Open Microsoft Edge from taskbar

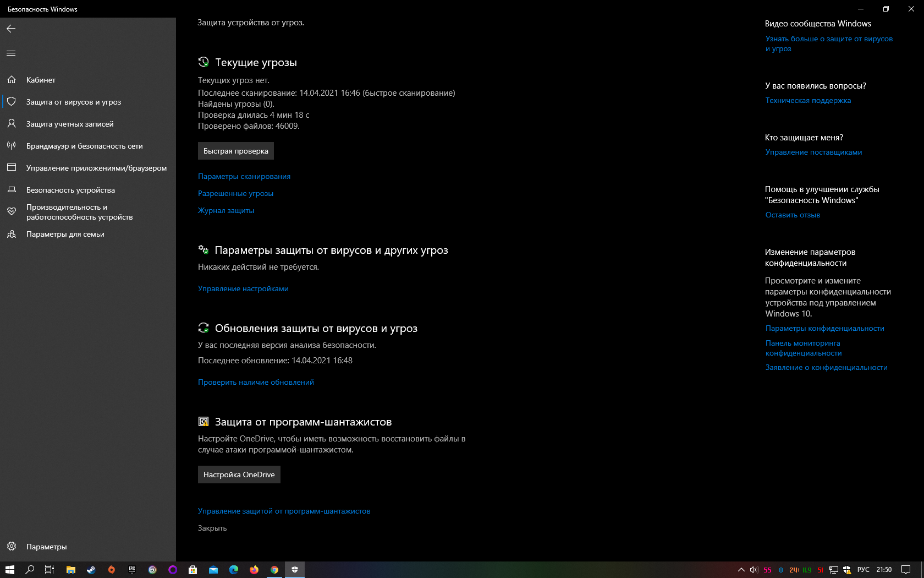pyautogui.click(x=234, y=570)
